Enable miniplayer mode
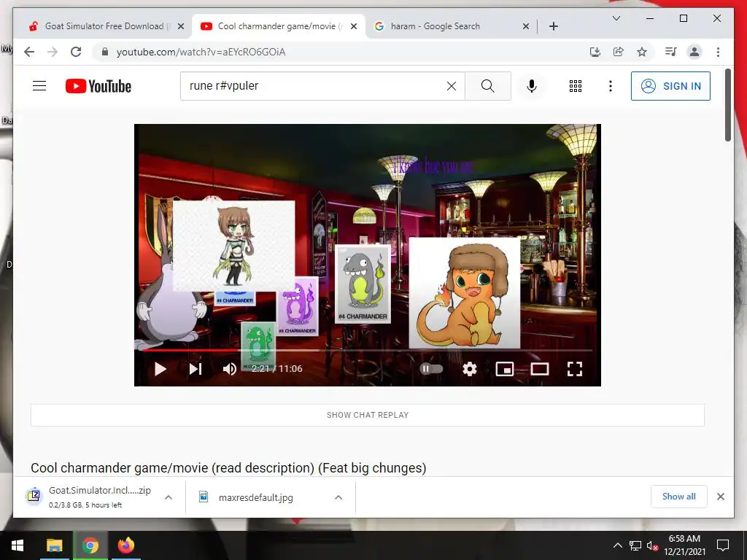747x560 pixels. [x=505, y=368]
